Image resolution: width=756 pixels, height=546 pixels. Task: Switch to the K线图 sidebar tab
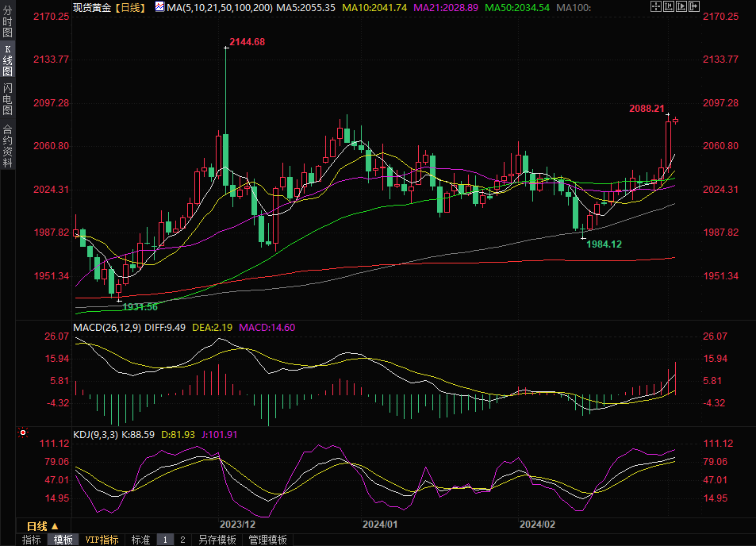click(x=7, y=60)
